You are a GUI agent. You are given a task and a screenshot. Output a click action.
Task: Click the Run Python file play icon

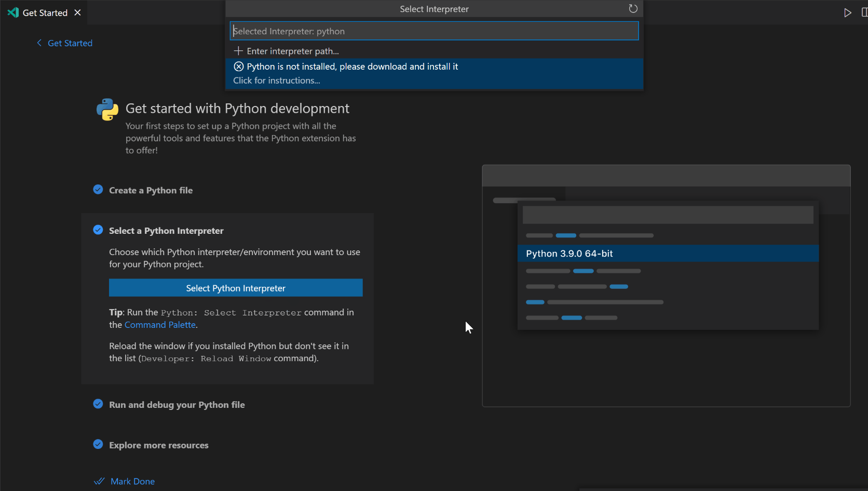[847, 12]
